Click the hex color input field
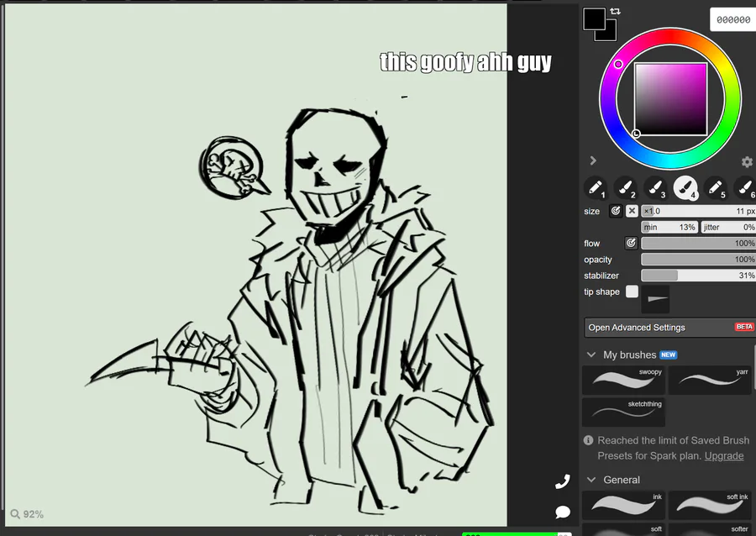The width and height of the screenshot is (756, 536). click(x=732, y=20)
